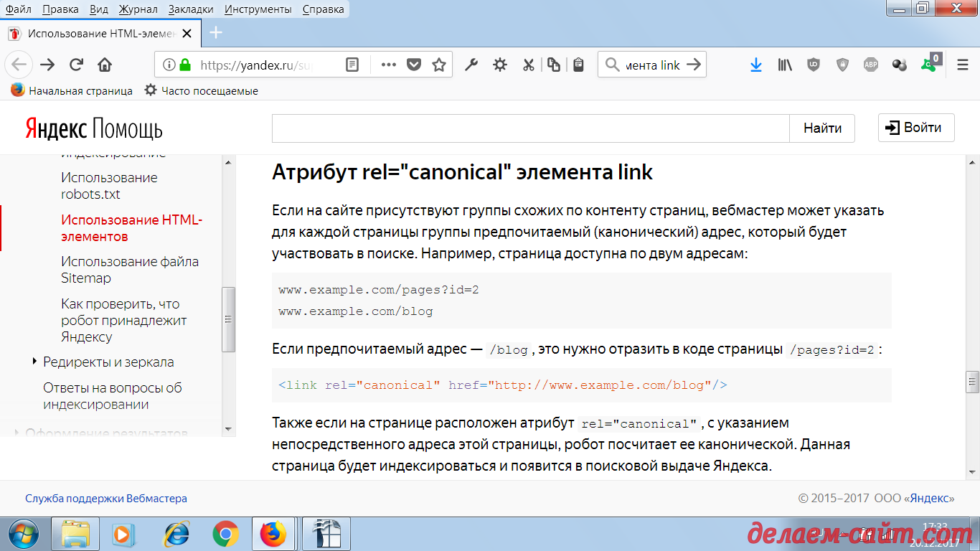Click the Войти login button
980x551 pixels.
[916, 128]
